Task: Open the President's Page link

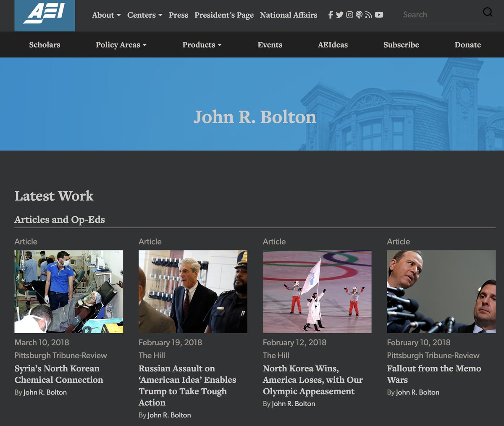Action: (224, 15)
